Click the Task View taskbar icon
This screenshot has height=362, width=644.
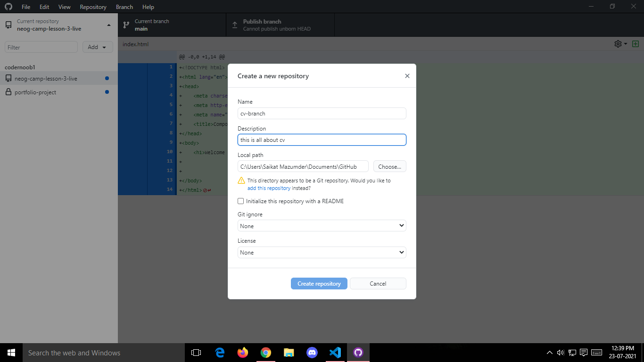(196, 353)
